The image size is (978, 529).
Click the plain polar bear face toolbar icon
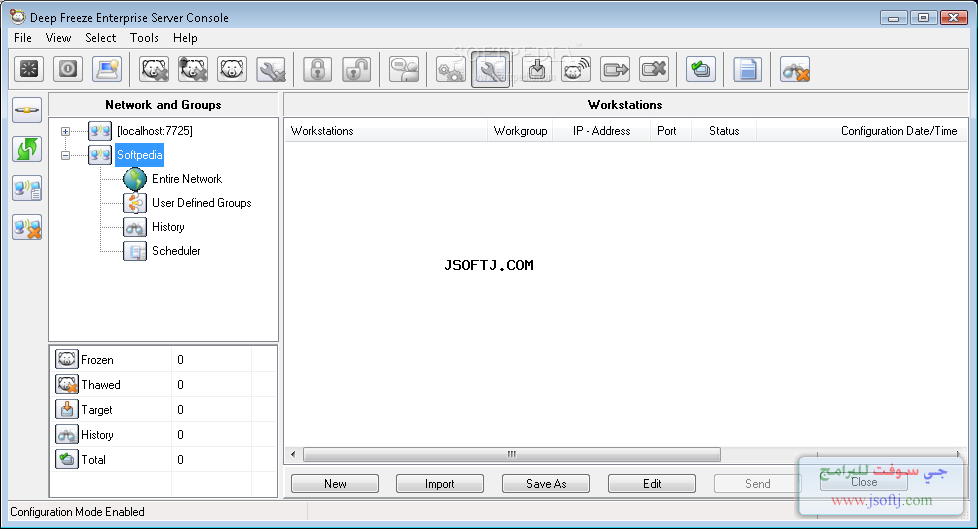[232, 69]
